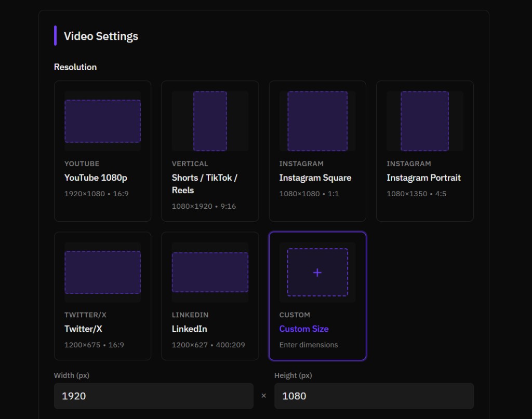Screen dimensions: 532x419
Task: Click the vertical 9:16 preview thumbnail
Action: pyautogui.click(x=210, y=121)
